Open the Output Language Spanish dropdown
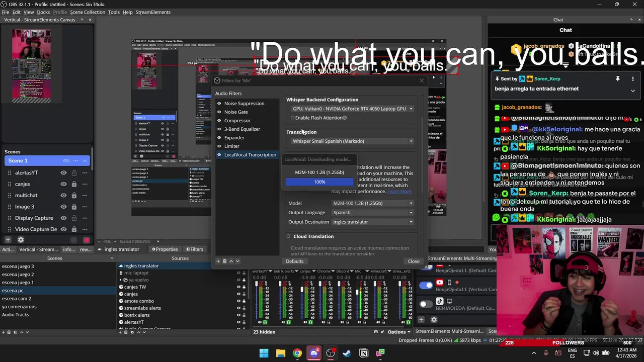This screenshot has height=362, width=644. tap(373, 213)
